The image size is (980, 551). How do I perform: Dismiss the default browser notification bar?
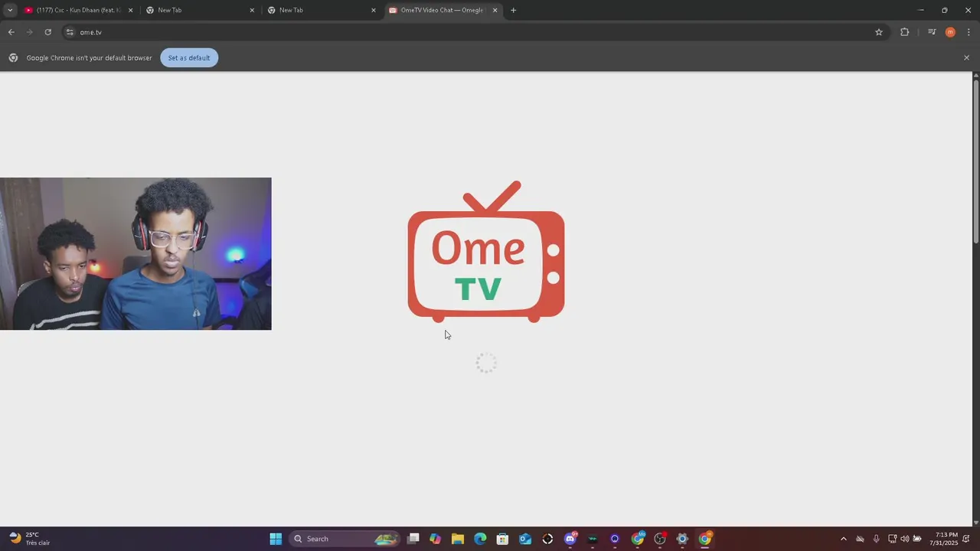pyautogui.click(x=966, y=58)
